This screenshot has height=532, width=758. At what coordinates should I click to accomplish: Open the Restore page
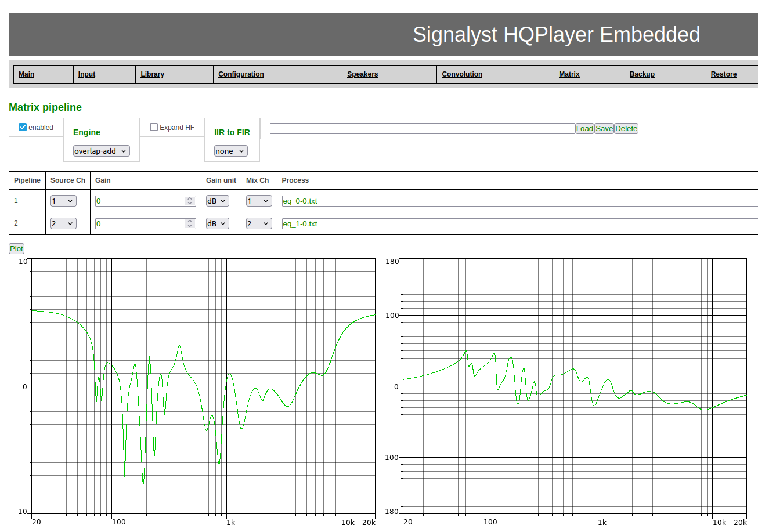pyautogui.click(x=724, y=74)
